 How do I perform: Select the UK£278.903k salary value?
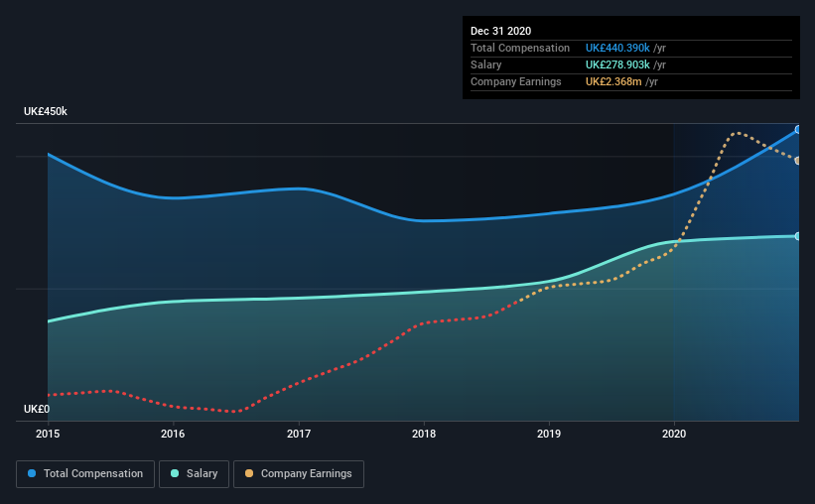pos(617,64)
